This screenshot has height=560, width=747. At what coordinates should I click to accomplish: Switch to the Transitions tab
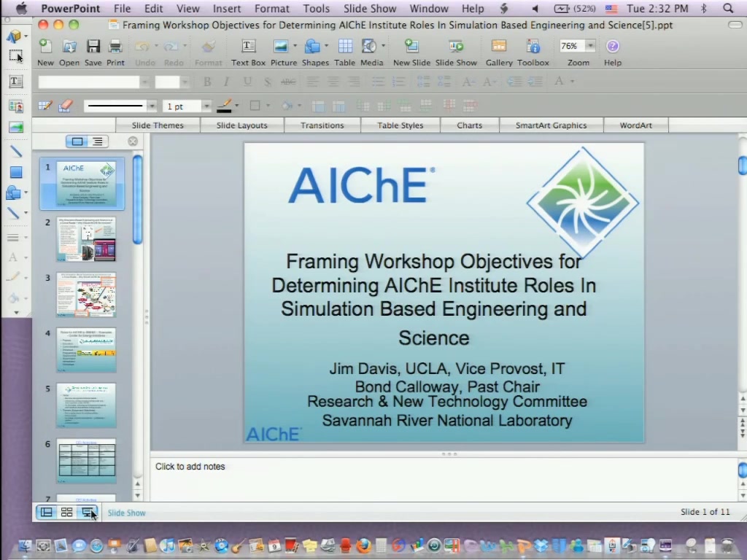[322, 125]
